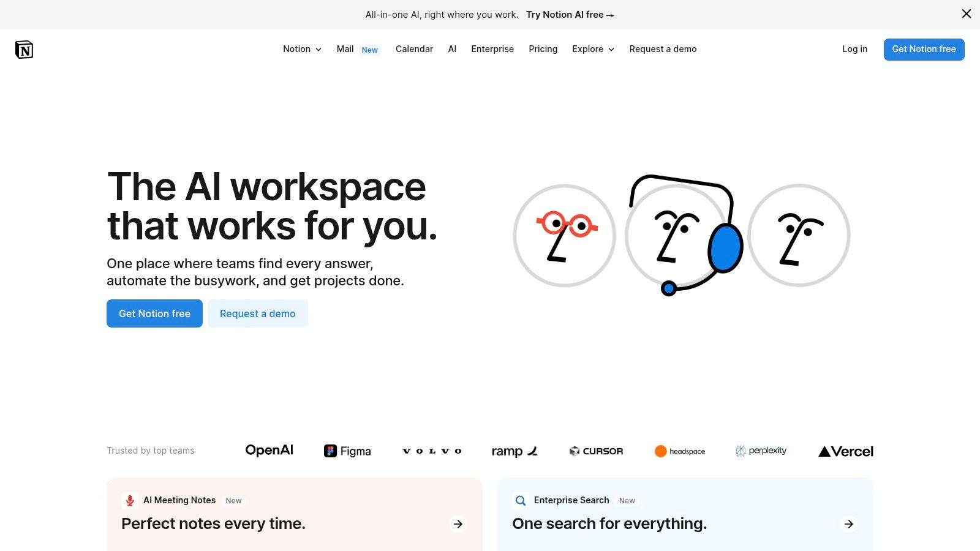
Task: Open the arrow on One search card
Action: point(849,524)
